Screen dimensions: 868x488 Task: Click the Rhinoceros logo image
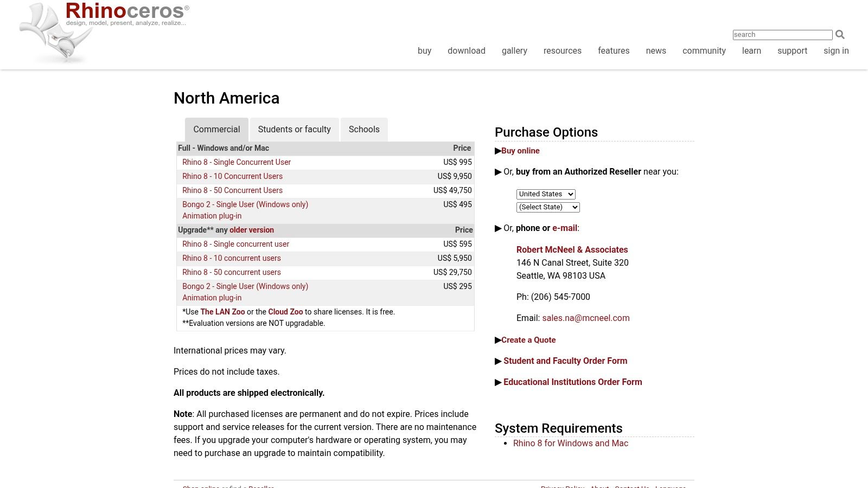click(103, 31)
